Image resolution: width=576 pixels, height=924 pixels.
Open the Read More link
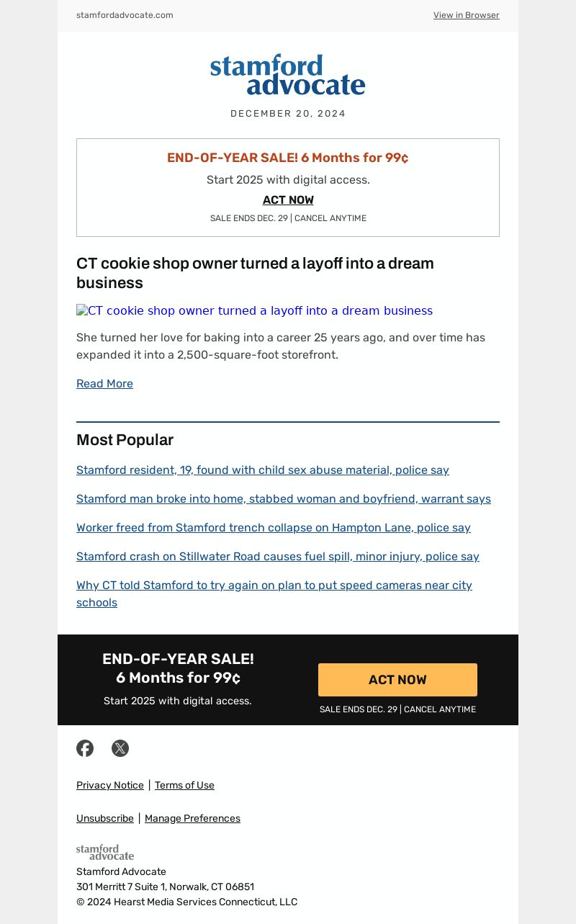point(104,383)
